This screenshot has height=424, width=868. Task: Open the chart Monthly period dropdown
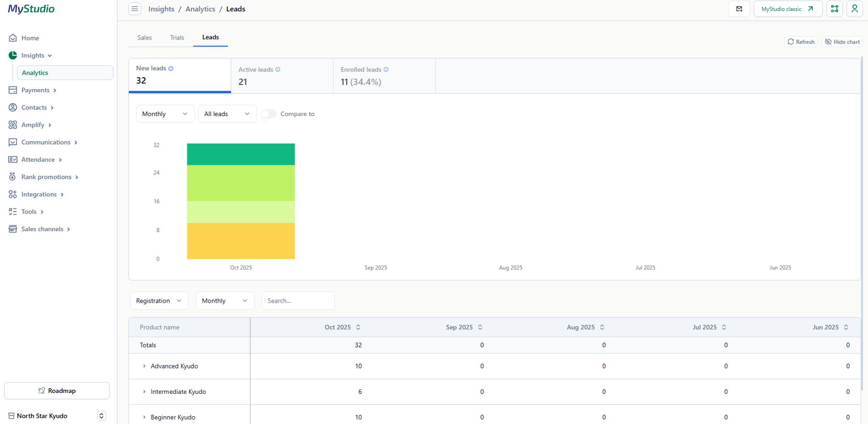[x=165, y=114]
